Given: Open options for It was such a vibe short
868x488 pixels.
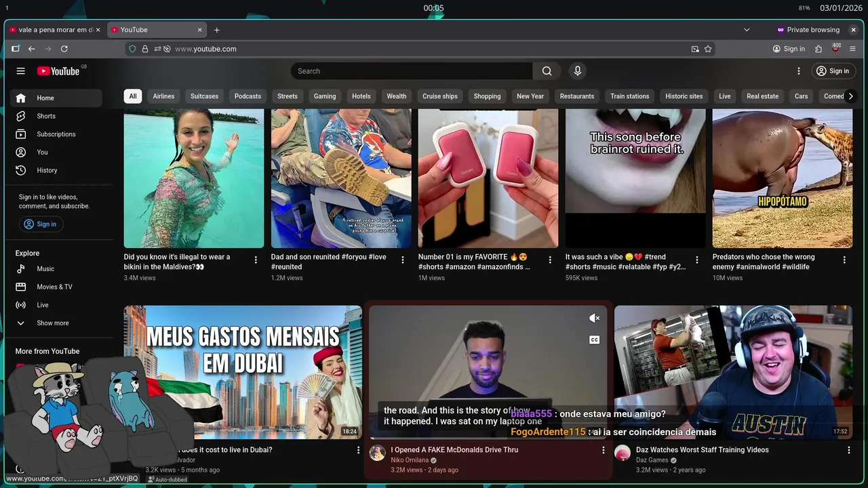Looking at the screenshot, I should tap(697, 260).
